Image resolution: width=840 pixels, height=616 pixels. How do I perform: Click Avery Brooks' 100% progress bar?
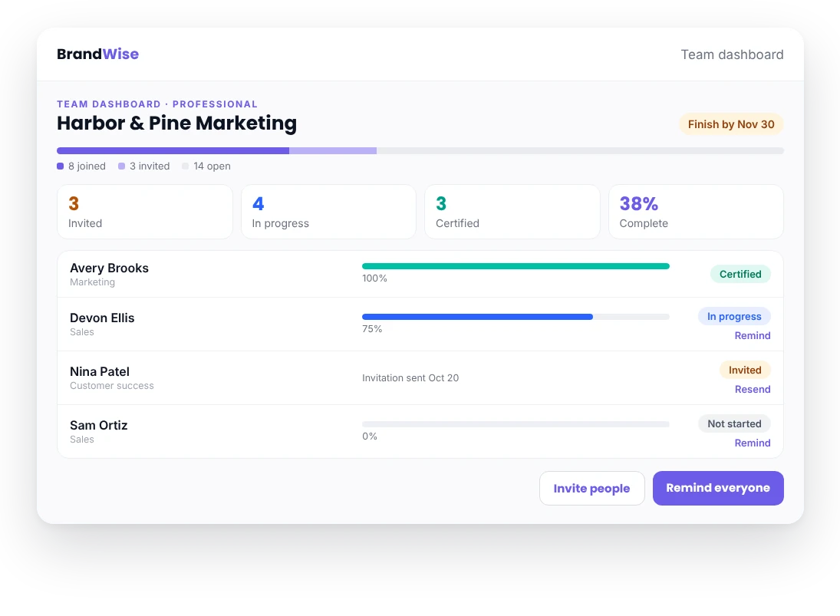click(x=516, y=266)
